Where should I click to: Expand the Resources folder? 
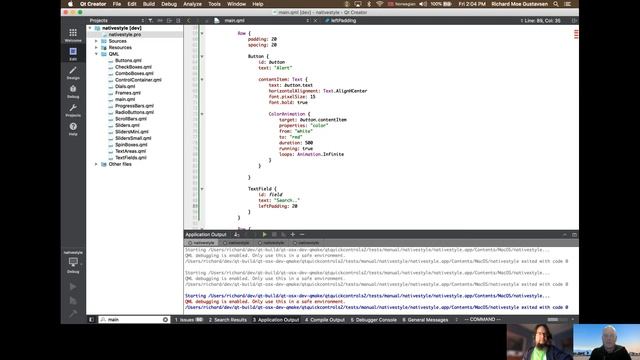(96, 48)
